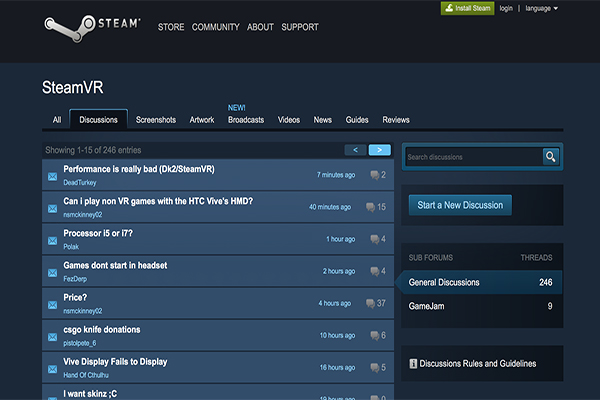Click author name DeadTurkey
This screenshot has height=400, width=600.
coord(80,183)
